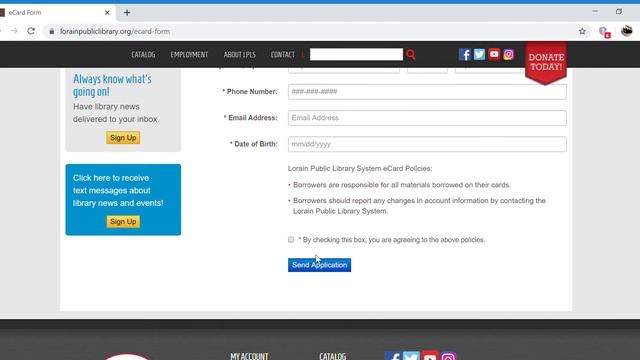Restore down the browser window

click(619, 12)
